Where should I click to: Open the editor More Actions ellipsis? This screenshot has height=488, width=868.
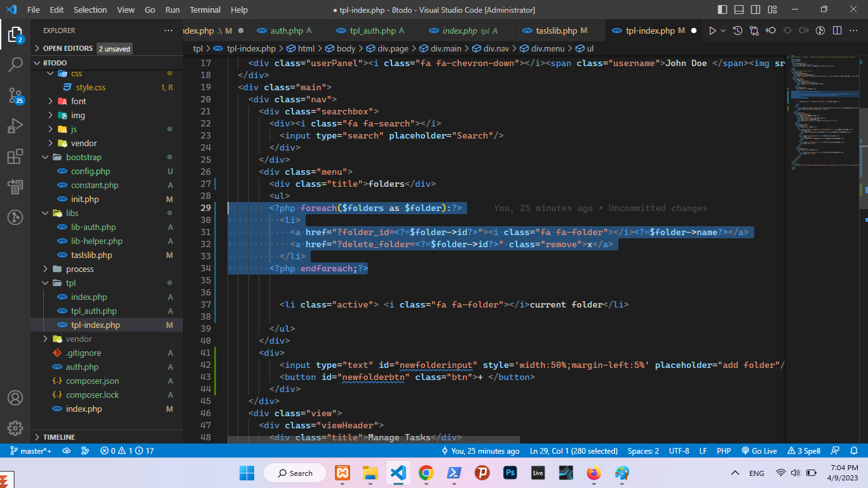[x=853, y=30]
